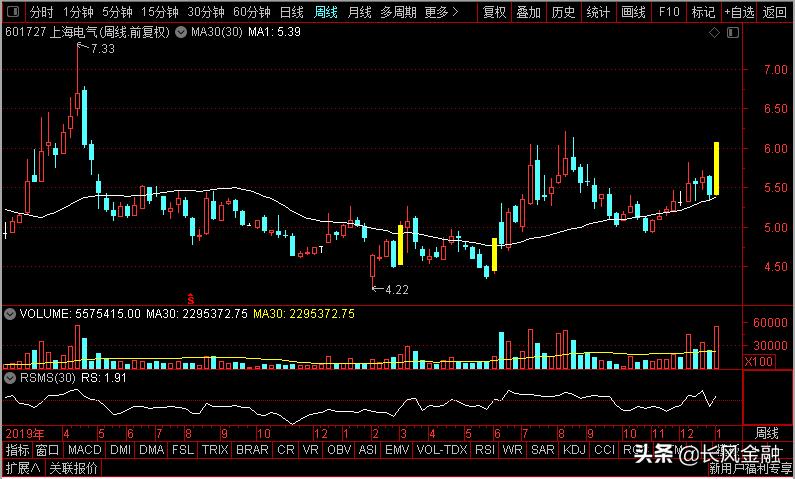This screenshot has width=795, height=479.
Task: Click the 周线 label beside the date axis
Action: (x=767, y=433)
